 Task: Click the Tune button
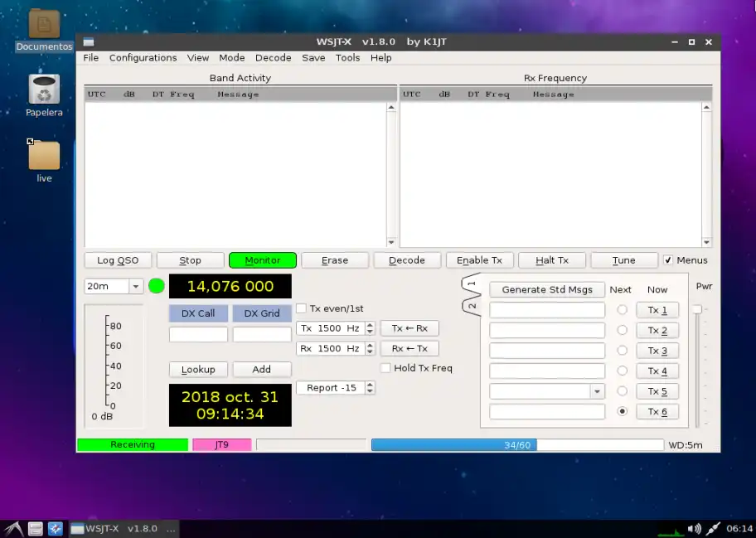coord(624,260)
